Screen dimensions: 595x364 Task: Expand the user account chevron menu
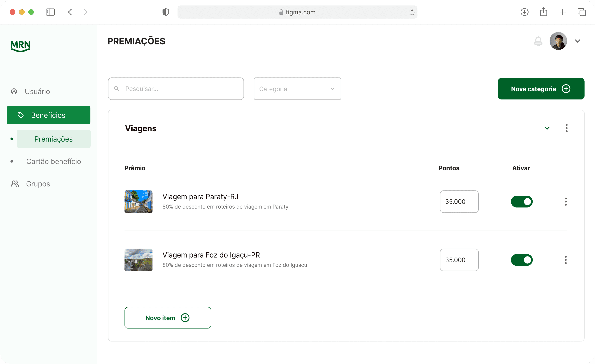point(577,41)
